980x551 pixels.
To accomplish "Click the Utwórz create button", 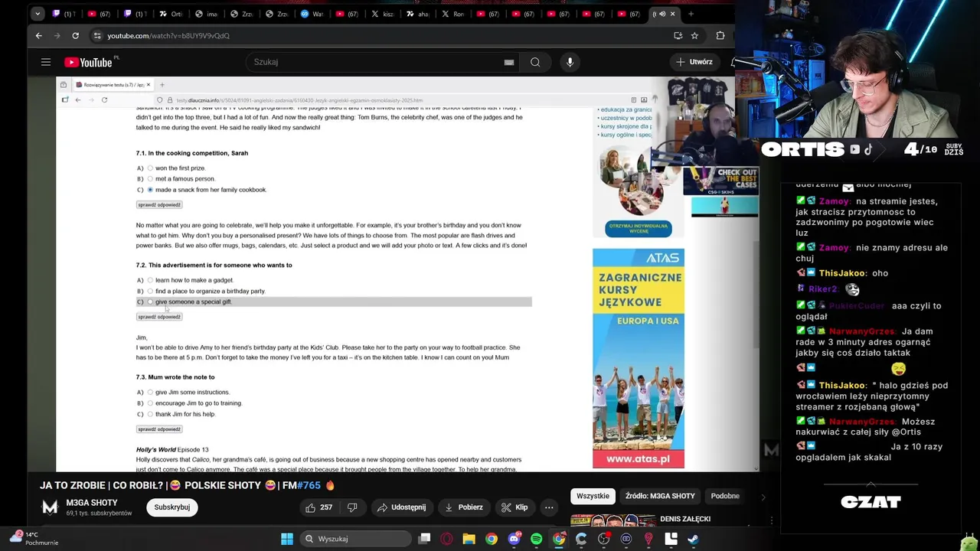I will click(694, 62).
